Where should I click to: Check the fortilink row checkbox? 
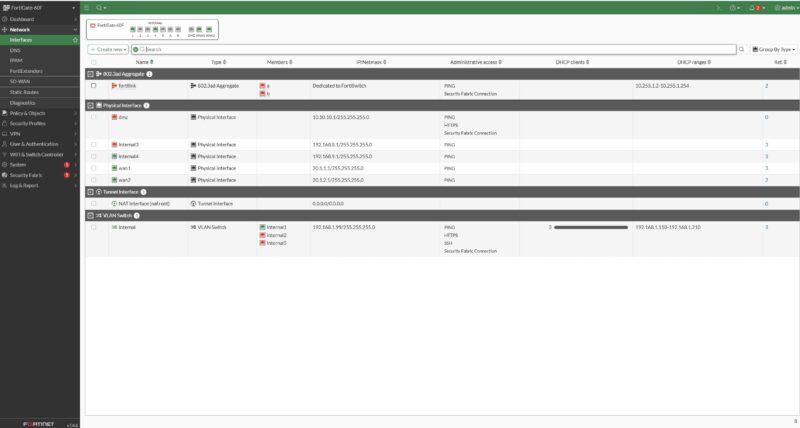point(93,86)
